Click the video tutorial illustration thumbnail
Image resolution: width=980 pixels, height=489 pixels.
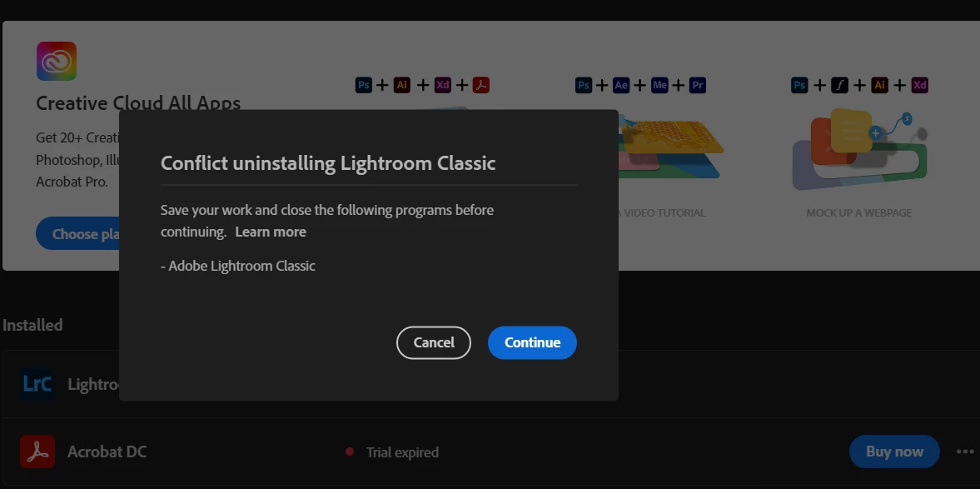[671, 148]
